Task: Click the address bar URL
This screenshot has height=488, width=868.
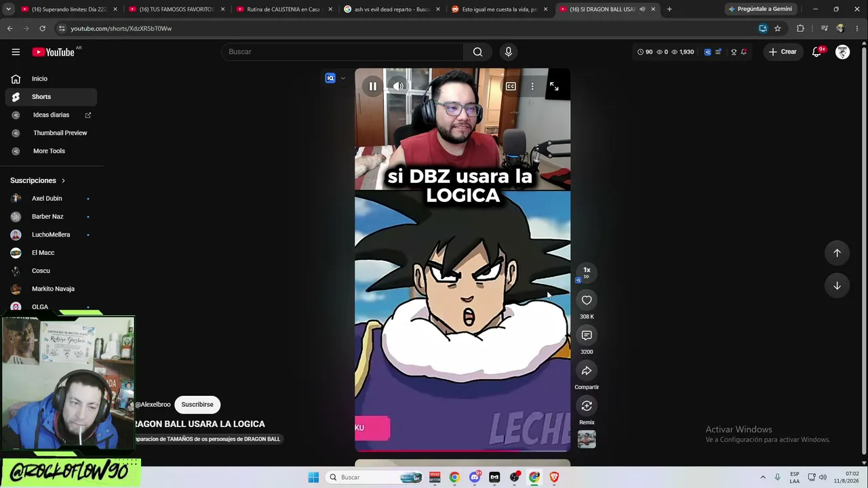Action: click(x=121, y=28)
